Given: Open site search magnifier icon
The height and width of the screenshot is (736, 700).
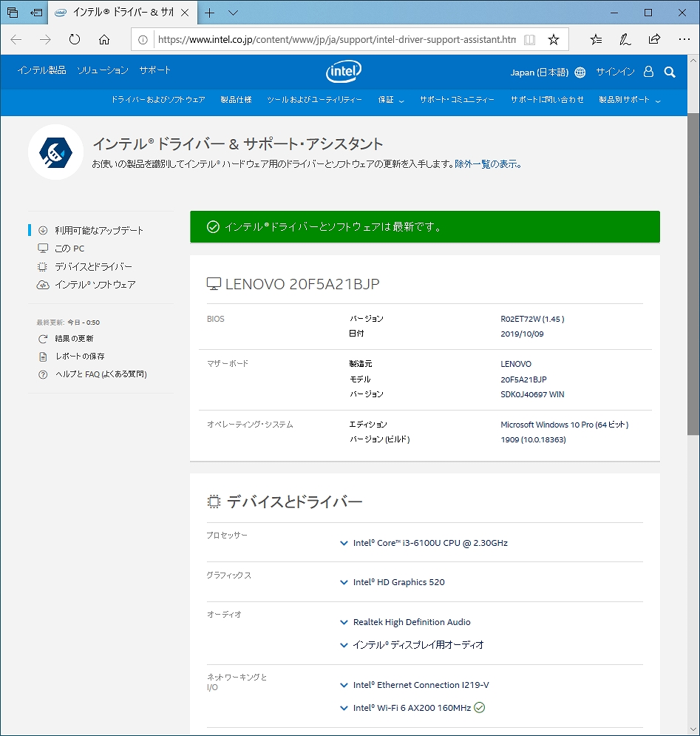Looking at the screenshot, I should coord(670,72).
